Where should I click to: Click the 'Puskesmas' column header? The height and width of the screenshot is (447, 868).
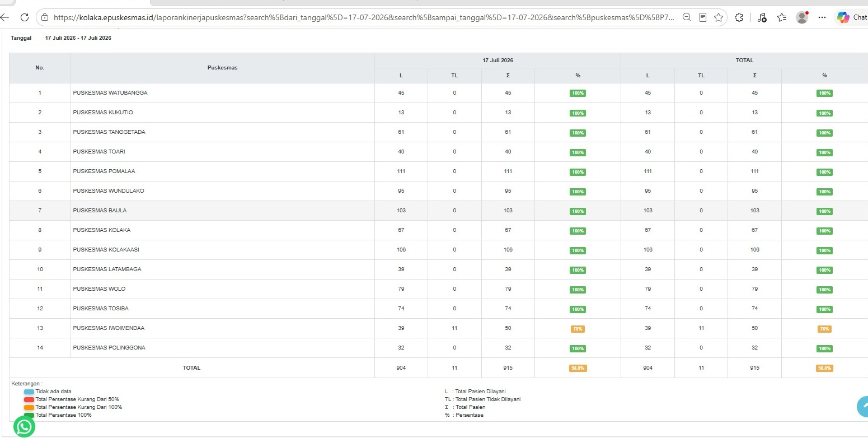223,68
